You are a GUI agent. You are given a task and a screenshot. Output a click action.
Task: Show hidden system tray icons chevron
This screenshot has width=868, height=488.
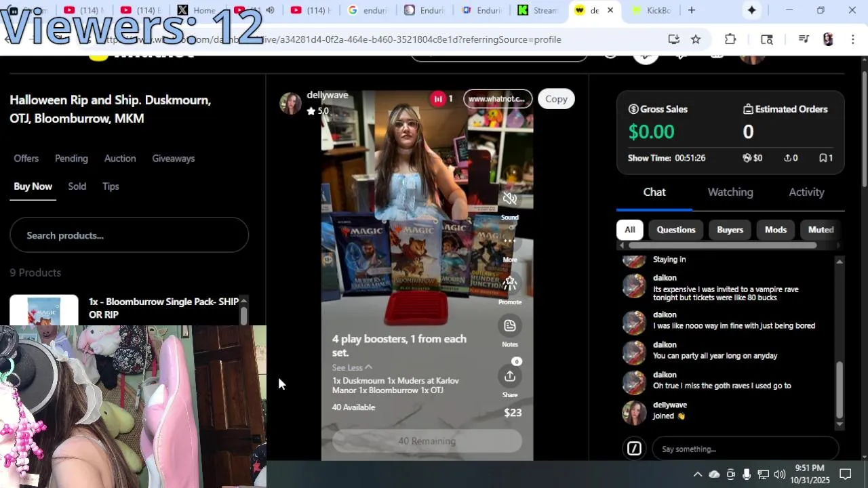(697, 474)
